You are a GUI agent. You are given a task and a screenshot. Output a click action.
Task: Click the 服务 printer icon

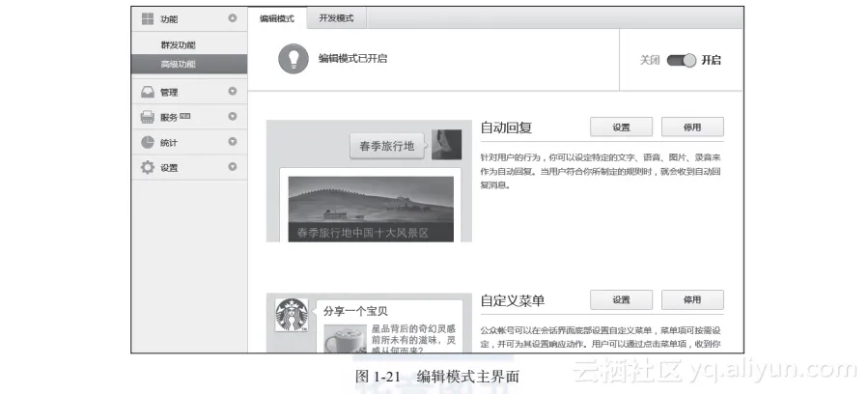(x=148, y=117)
